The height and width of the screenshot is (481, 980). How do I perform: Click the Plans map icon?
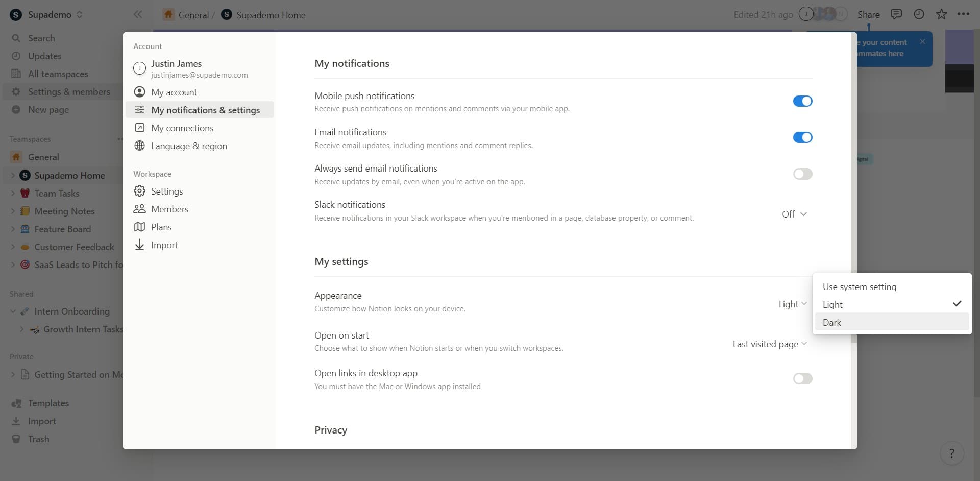(x=139, y=227)
